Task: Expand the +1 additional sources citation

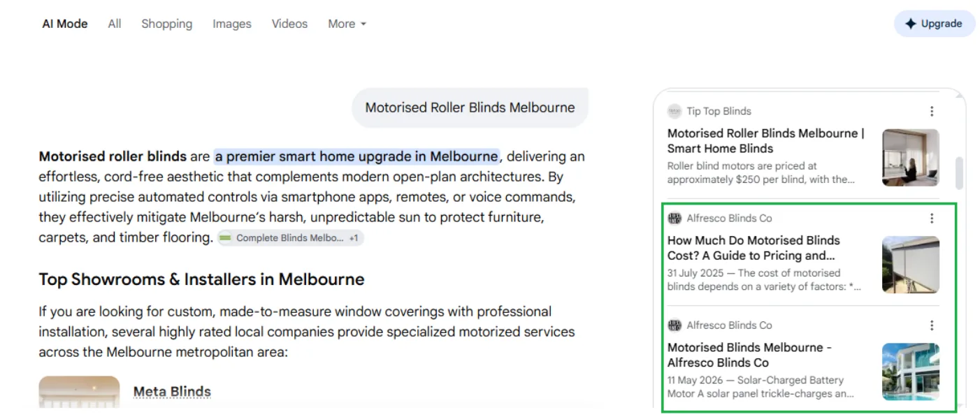Action: [x=354, y=238]
